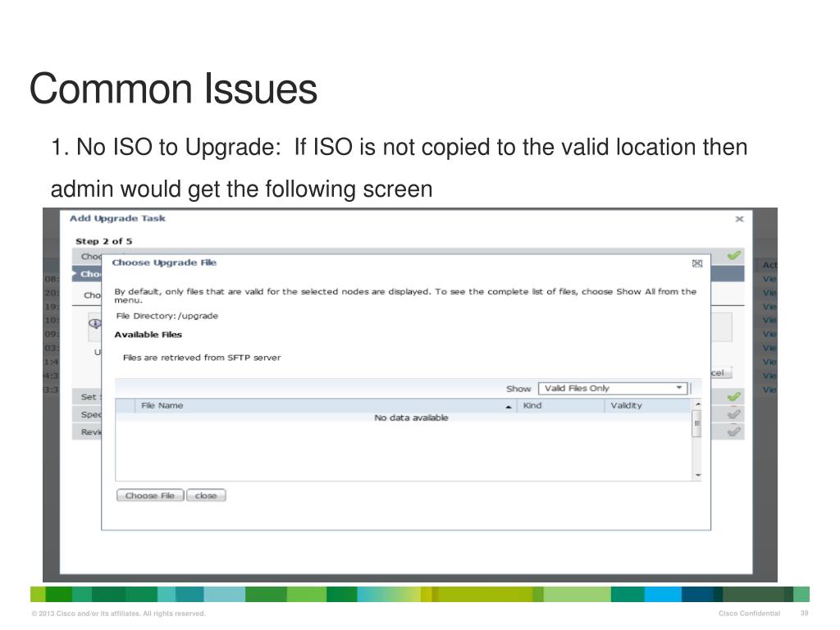Image resolution: width=840 pixels, height=630 pixels.
Task: Click gray checkmark on the Revi step row
Action: point(733,431)
